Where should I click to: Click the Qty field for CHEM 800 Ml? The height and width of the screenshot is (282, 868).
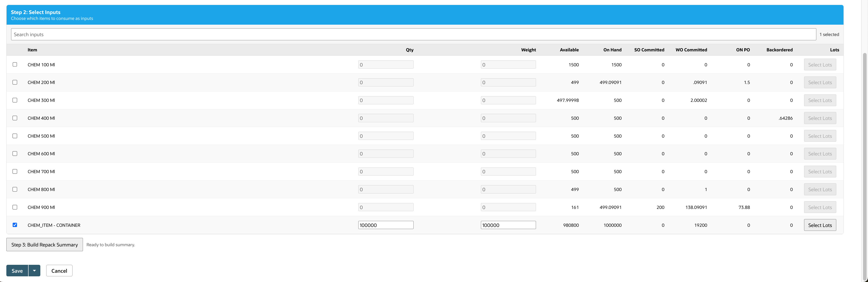pyautogui.click(x=386, y=189)
